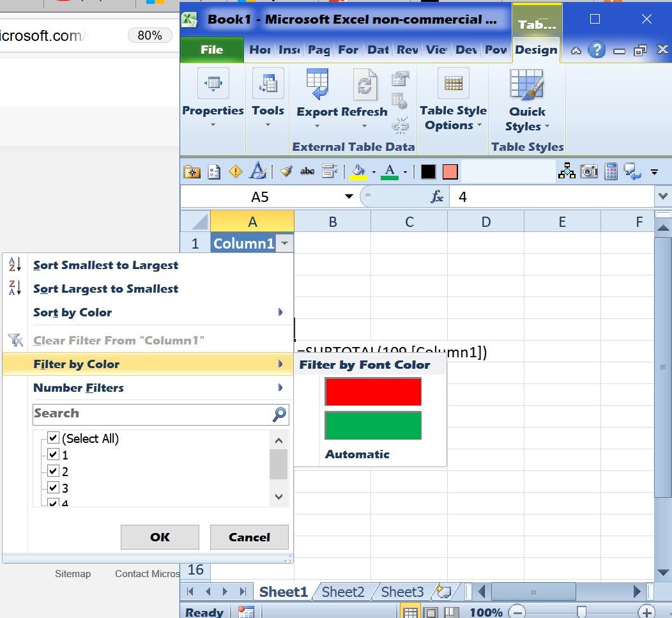Image resolution: width=672 pixels, height=618 pixels.
Task: Click the search magnifier in the filter box
Action: (x=279, y=414)
